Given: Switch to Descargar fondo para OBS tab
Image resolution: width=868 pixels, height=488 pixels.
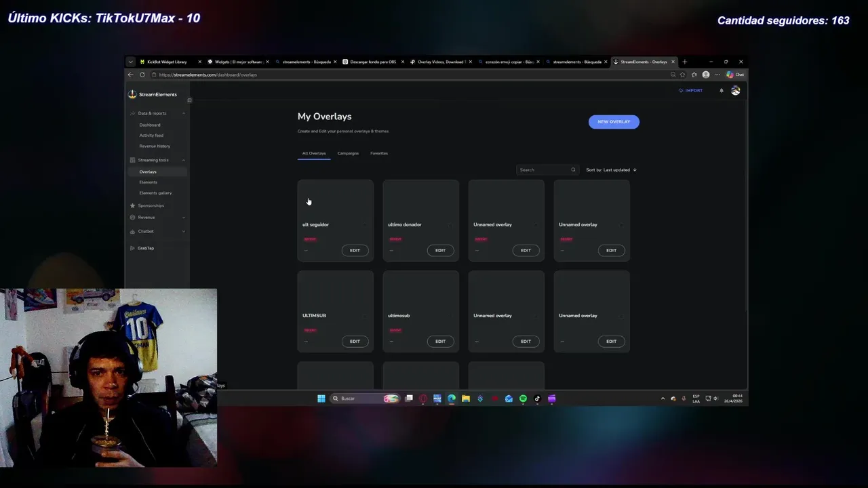Looking at the screenshot, I should pos(373,62).
